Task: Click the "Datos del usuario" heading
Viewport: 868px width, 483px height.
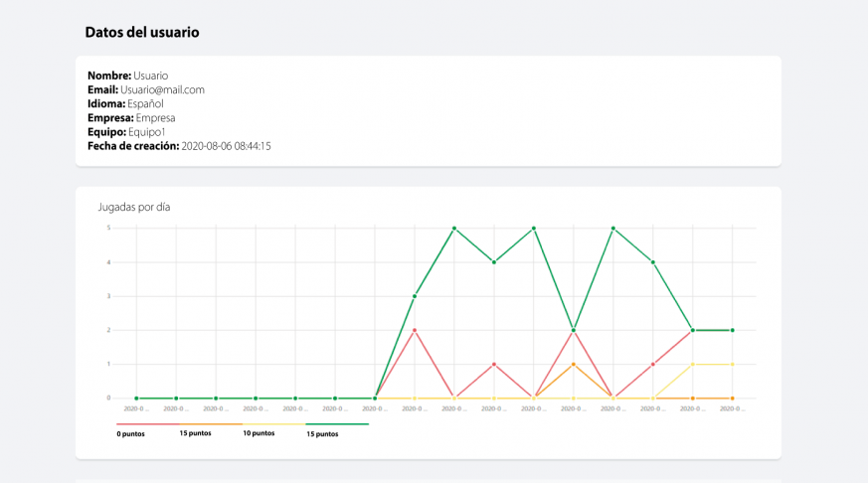Action: (x=142, y=32)
